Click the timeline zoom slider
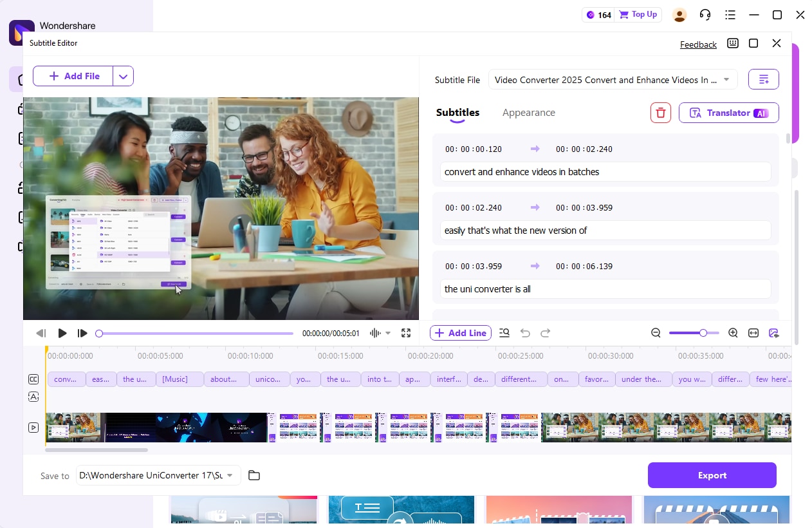The image size is (812, 528). point(694,333)
